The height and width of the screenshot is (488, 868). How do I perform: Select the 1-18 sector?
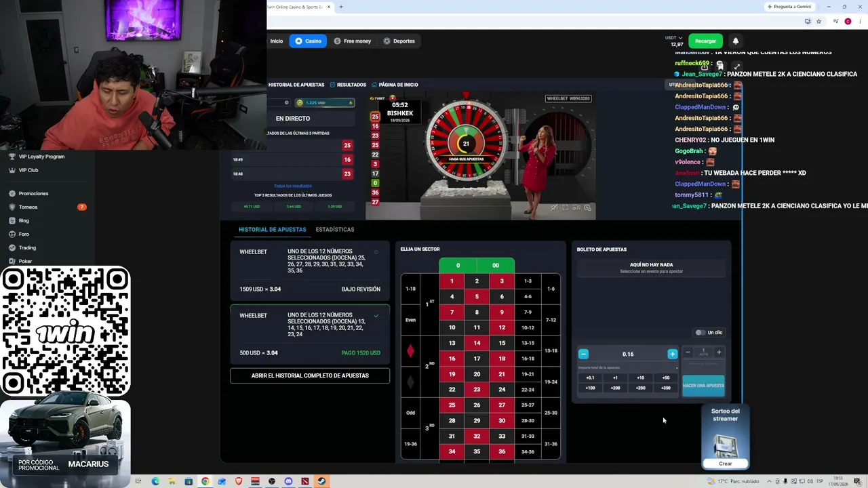point(410,289)
